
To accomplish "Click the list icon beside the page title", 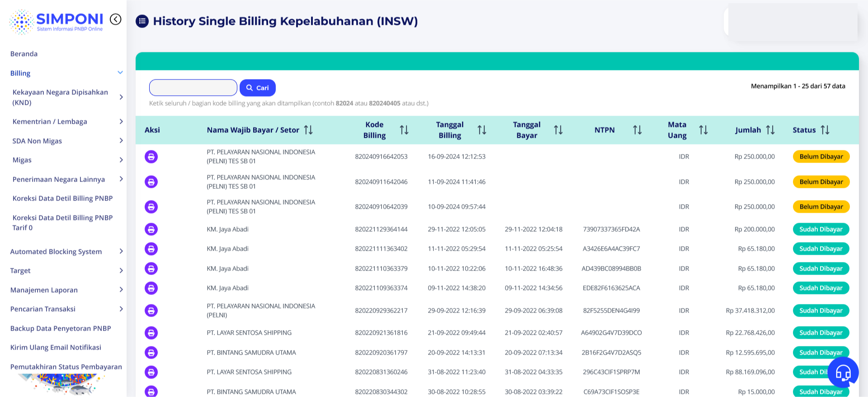I will point(142,21).
